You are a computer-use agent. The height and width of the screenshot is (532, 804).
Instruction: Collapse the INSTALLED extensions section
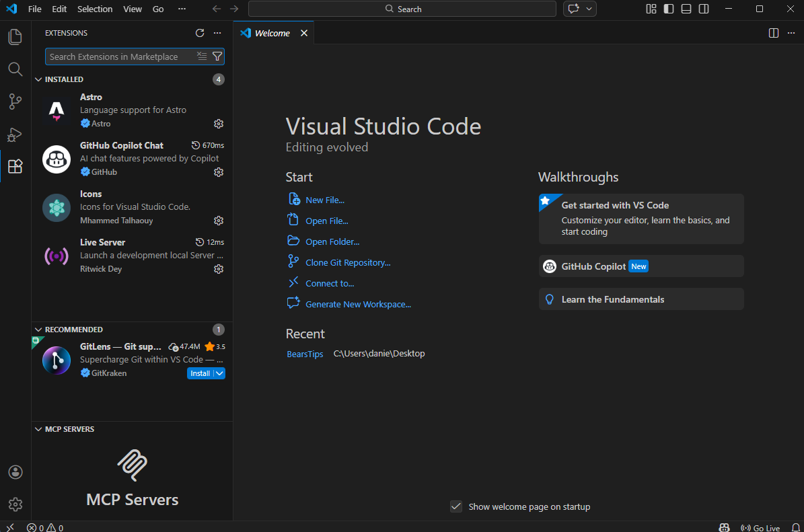coord(38,79)
